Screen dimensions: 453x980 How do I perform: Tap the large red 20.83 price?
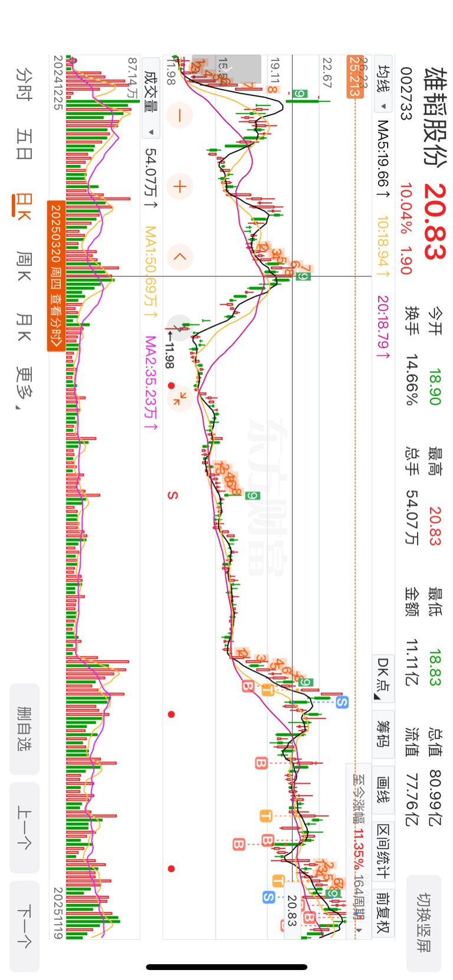pos(434,222)
